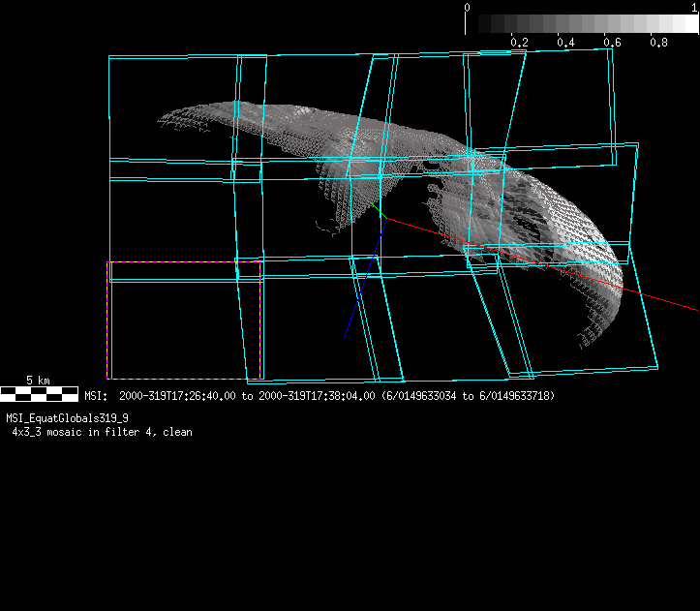This screenshot has height=611, width=700.
Task: Click the 4x3_3 mosaic description text
Action: 102,432
